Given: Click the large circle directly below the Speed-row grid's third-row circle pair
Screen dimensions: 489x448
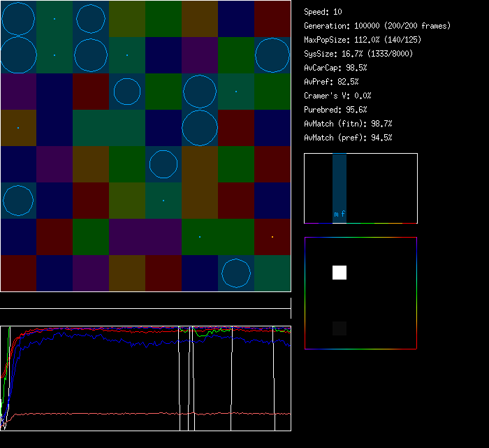Looking at the screenshot, I should pos(200,128).
